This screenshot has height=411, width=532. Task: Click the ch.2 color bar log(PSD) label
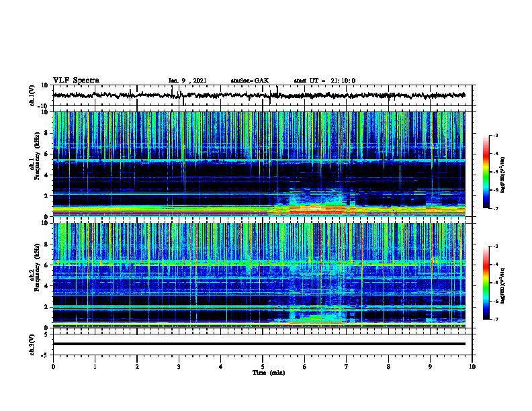(x=502, y=285)
